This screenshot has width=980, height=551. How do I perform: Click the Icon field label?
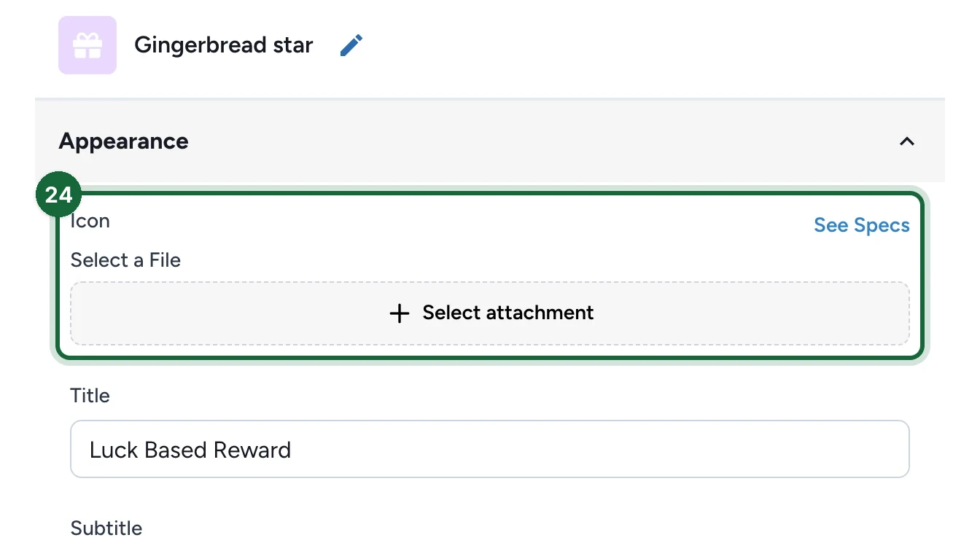click(x=90, y=221)
